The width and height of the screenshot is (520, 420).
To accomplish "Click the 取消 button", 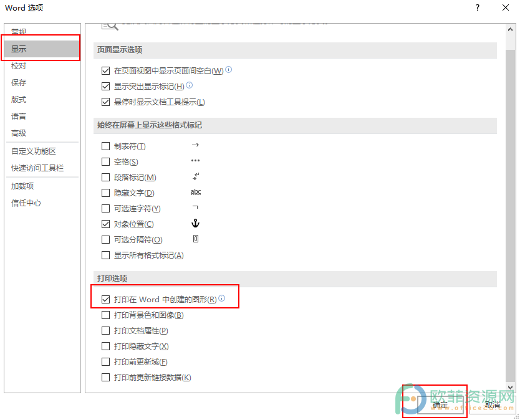I will tap(493, 405).
